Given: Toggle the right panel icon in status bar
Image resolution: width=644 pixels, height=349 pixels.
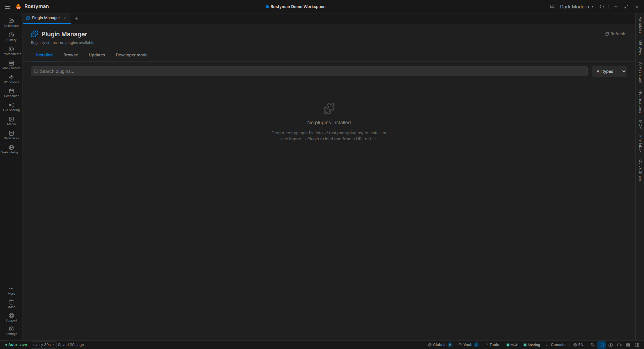Looking at the screenshot, I should tap(637, 345).
